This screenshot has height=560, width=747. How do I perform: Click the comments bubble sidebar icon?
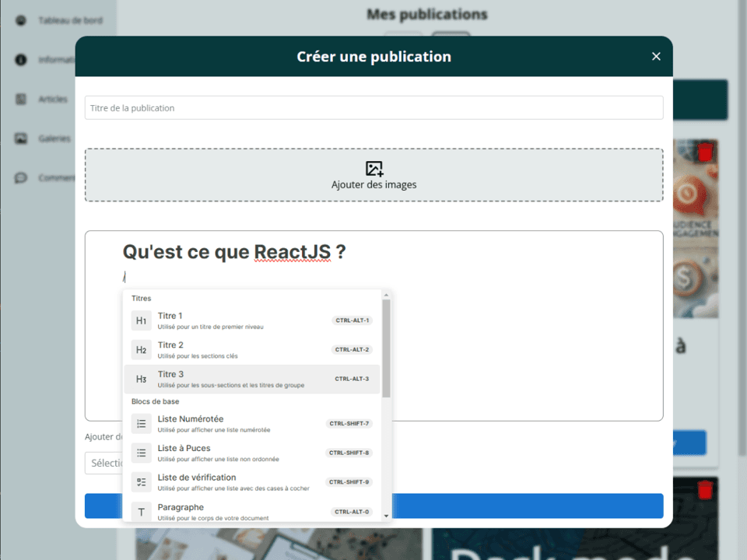tap(21, 178)
